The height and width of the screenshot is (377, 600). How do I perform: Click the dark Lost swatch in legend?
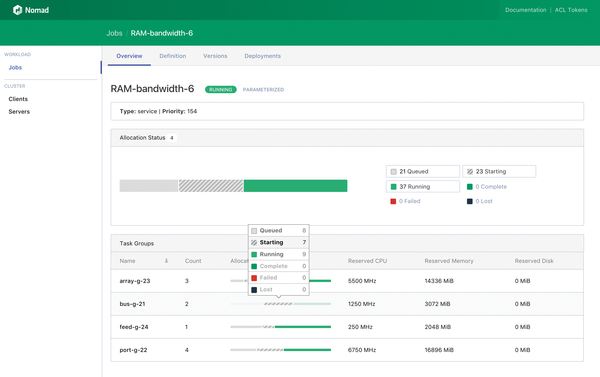[x=470, y=201]
